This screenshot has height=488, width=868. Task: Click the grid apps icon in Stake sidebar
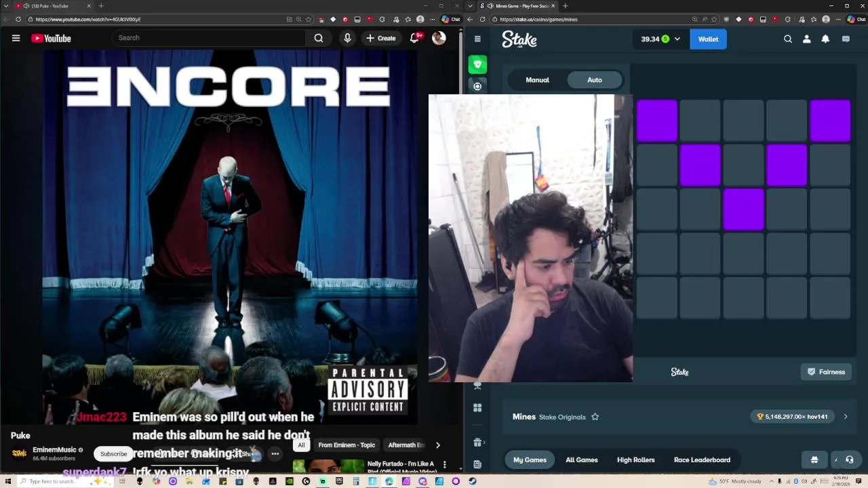pos(477,407)
